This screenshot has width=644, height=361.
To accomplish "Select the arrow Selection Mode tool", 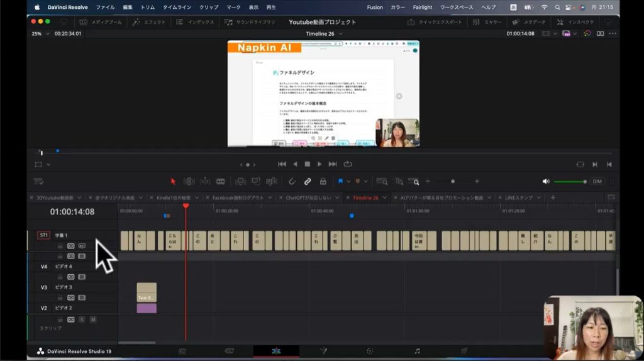I will (x=173, y=181).
